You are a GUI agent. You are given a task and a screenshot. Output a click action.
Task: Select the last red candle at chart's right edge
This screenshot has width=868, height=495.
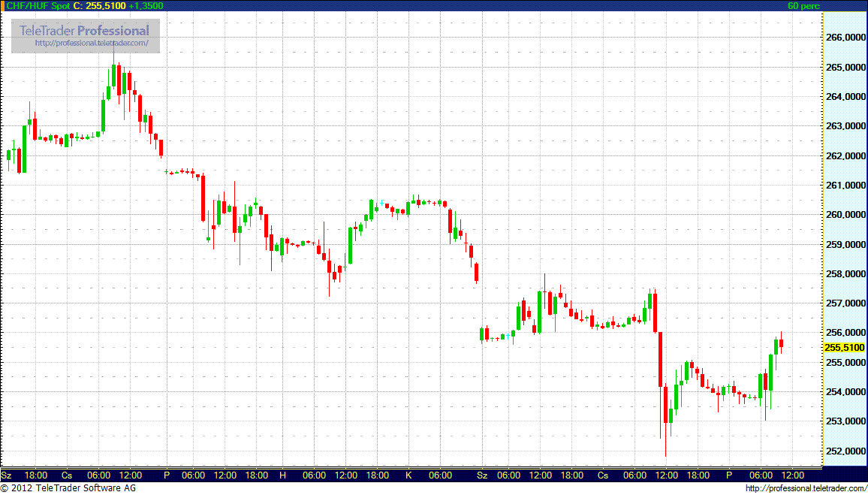[x=782, y=345]
